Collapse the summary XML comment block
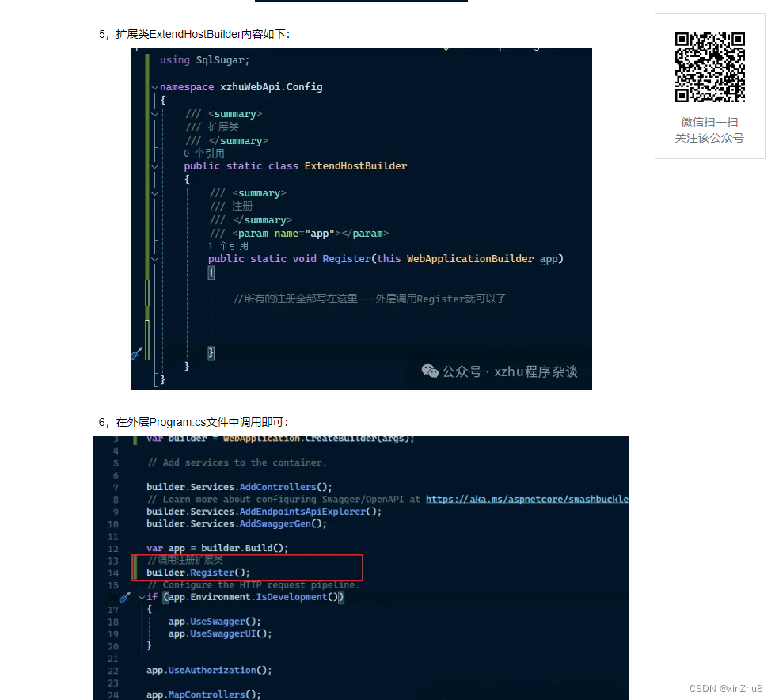 [155, 113]
